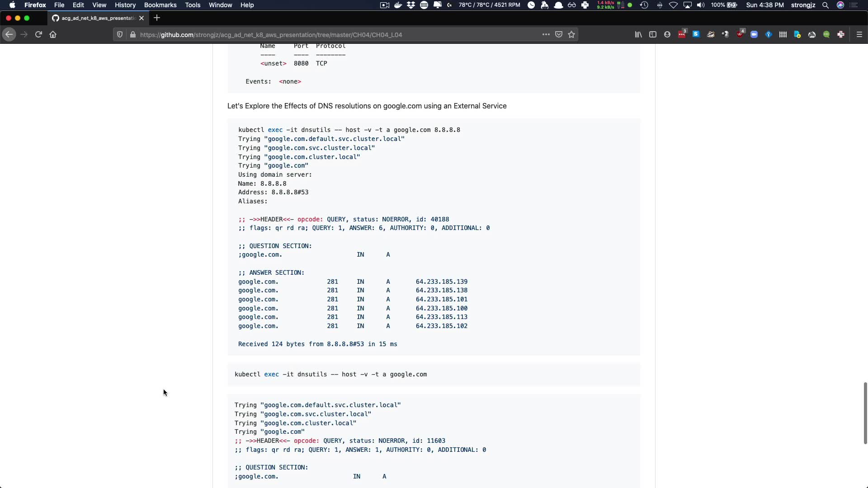Open Firefox Library icon

coord(638,34)
